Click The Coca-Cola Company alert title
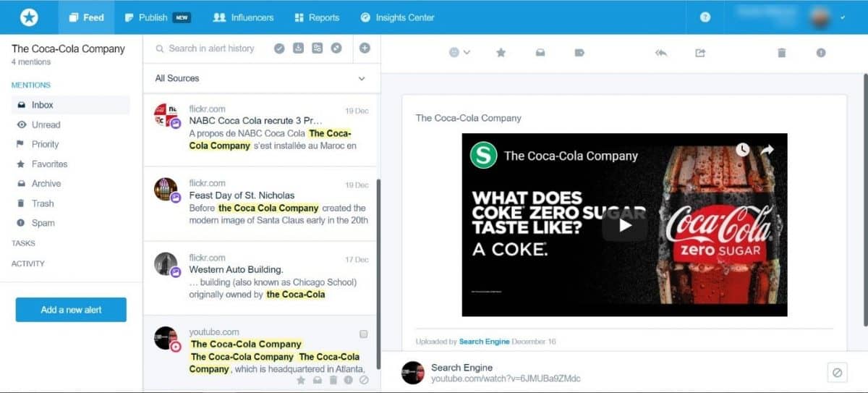Image resolution: width=868 pixels, height=393 pixels. 68,48
